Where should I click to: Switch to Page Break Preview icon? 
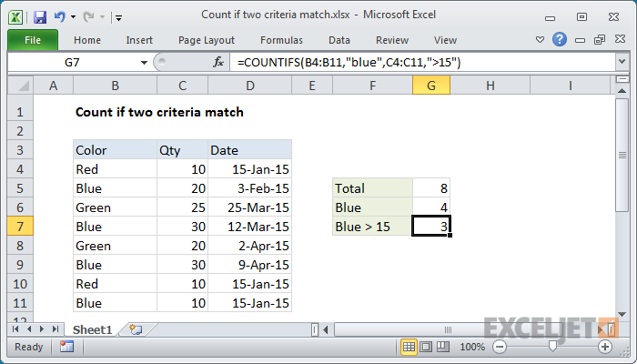pyautogui.click(x=443, y=347)
